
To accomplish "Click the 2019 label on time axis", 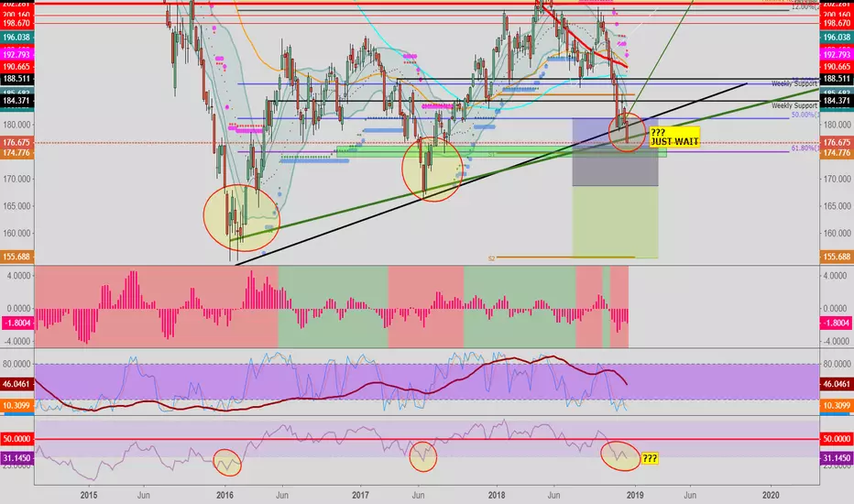I will click(x=635, y=495).
